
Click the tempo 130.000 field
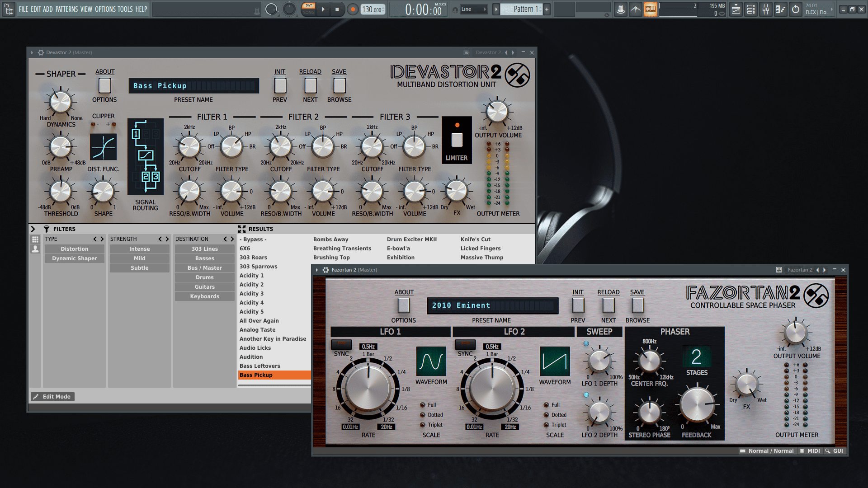(373, 9)
